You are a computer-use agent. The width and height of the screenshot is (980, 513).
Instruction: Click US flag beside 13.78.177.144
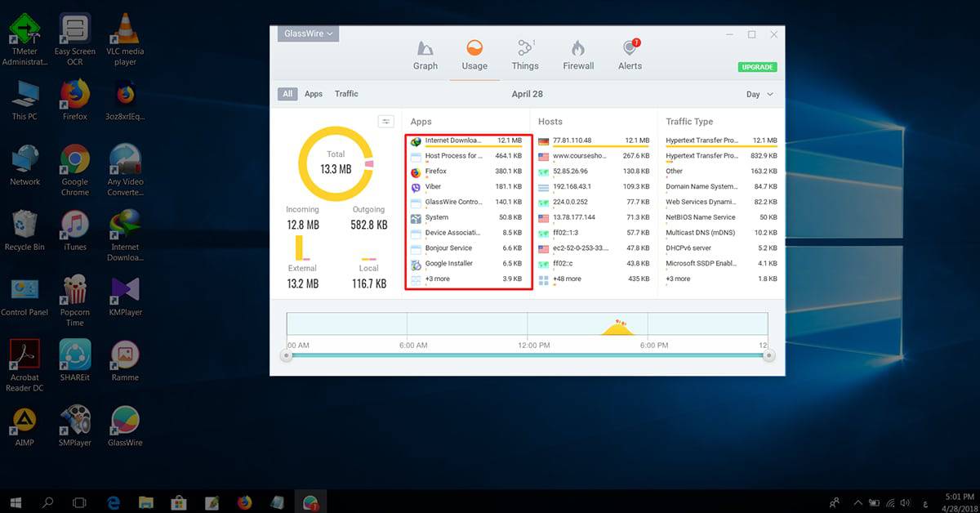[544, 218]
